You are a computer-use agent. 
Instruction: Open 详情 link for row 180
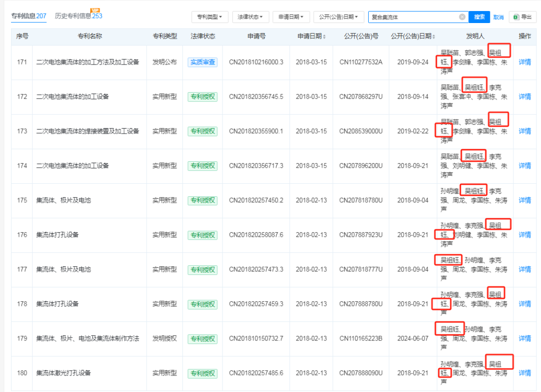pos(524,373)
